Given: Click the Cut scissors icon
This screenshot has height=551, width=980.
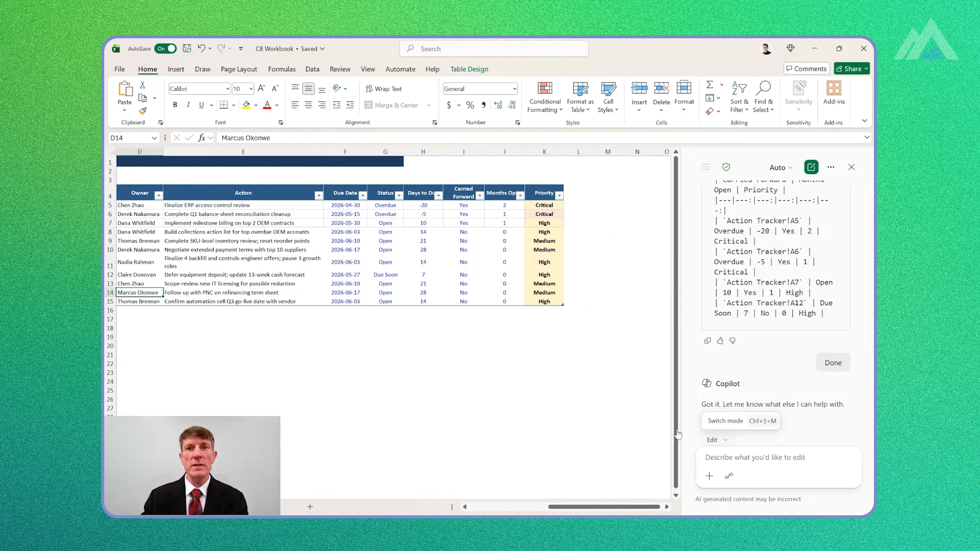Looking at the screenshot, I should tap(143, 84).
